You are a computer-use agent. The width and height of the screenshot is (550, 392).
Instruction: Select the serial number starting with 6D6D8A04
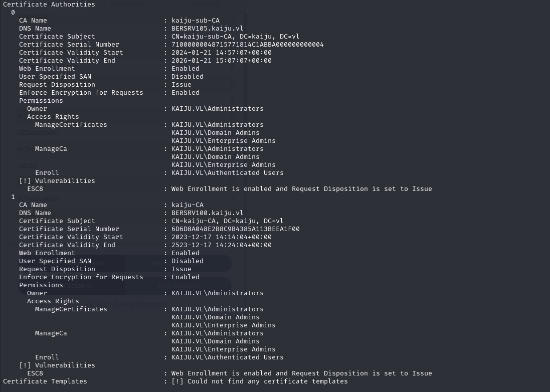(235, 229)
